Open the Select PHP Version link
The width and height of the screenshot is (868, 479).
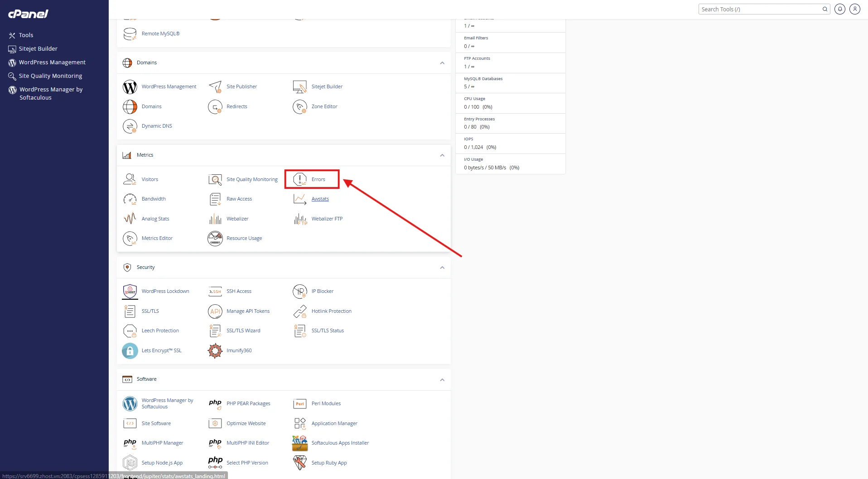click(x=247, y=463)
